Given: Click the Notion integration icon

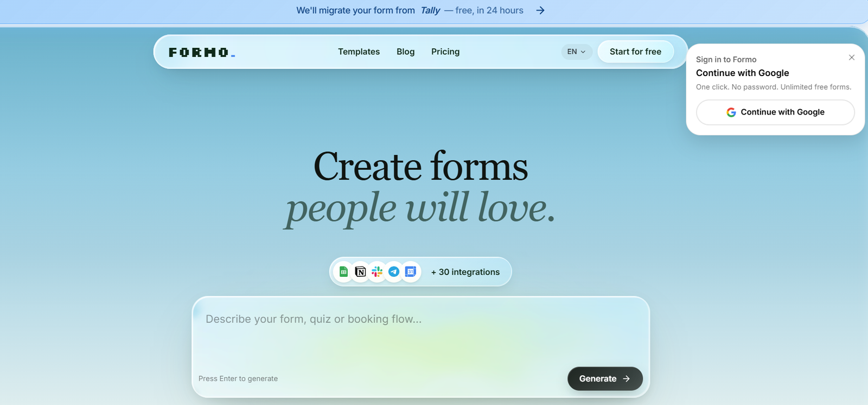Looking at the screenshot, I should click(360, 271).
